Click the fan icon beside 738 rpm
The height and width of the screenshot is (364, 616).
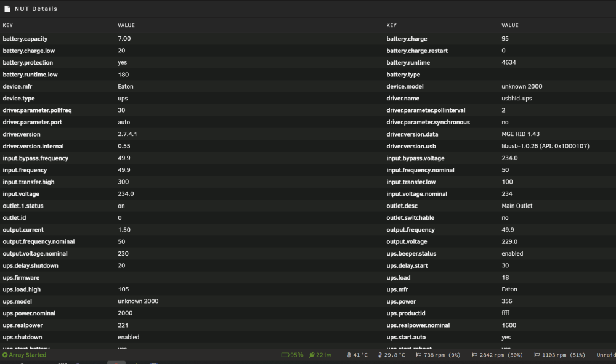pos(419,355)
